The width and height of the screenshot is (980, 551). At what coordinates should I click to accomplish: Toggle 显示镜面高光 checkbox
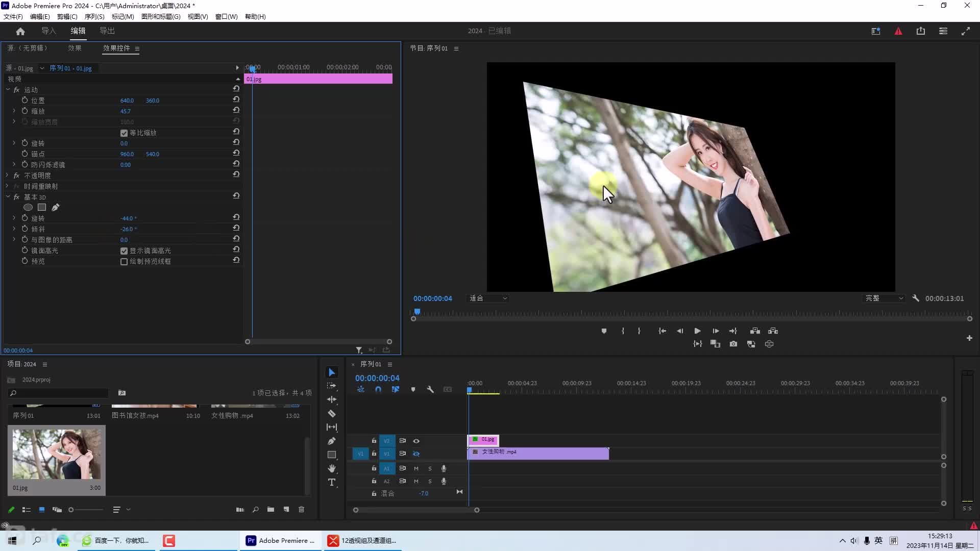(x=124, y=251)
